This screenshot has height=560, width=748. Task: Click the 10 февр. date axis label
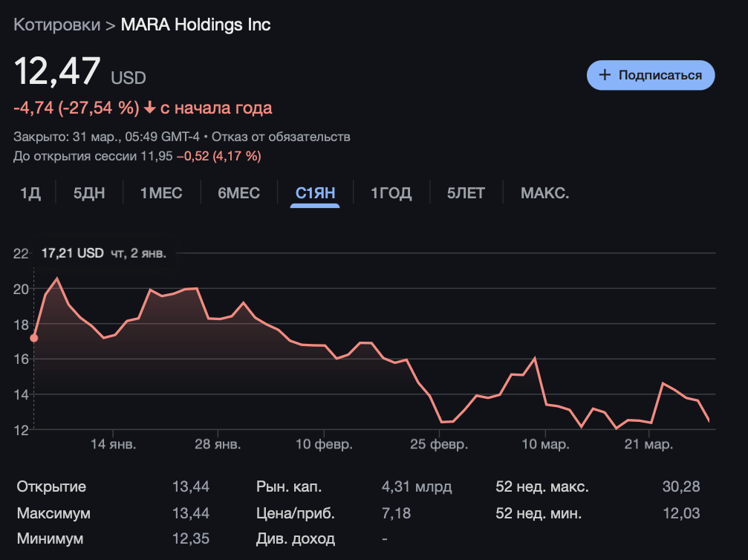pos(324,444)
